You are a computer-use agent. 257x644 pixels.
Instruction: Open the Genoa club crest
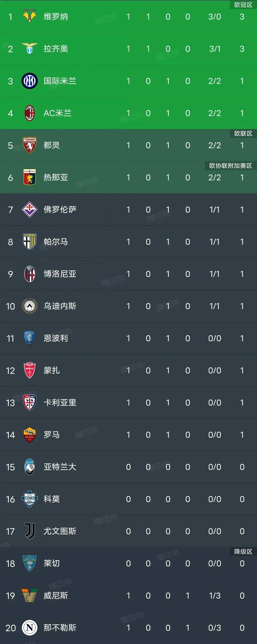click(x=30, y=177)
